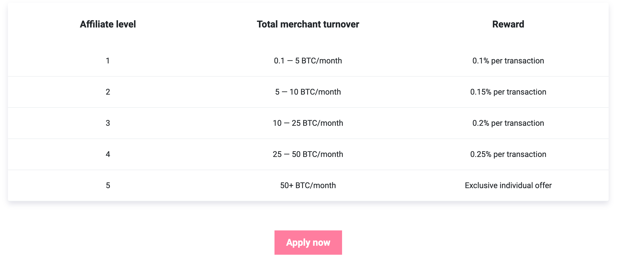Click the 0.15% per transaction reward
This screenshot has width=644, height=260.
508,92
